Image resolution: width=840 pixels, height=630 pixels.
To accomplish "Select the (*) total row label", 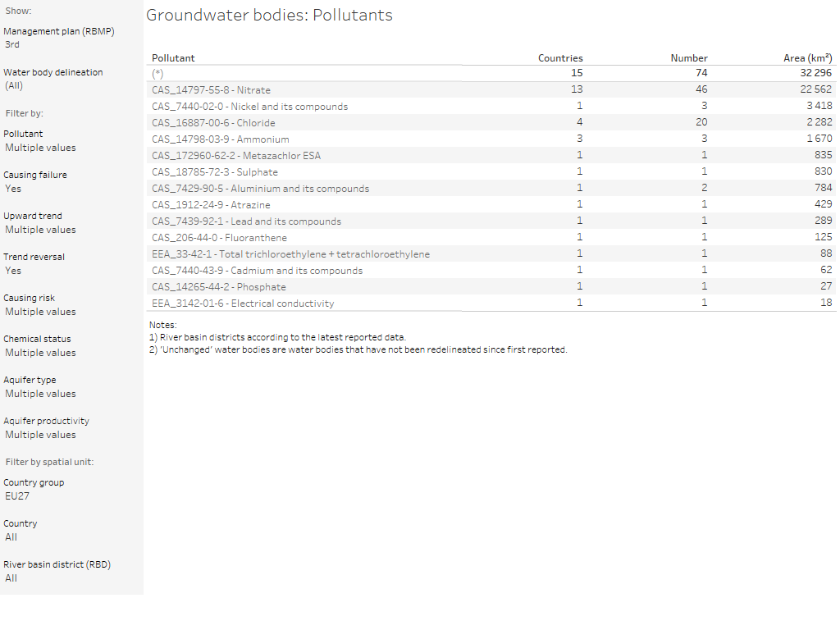I will [x=157, y=73].
